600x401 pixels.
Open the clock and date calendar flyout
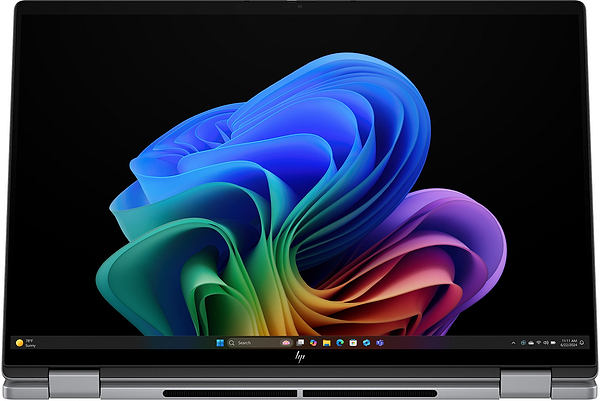pos(569,343)
